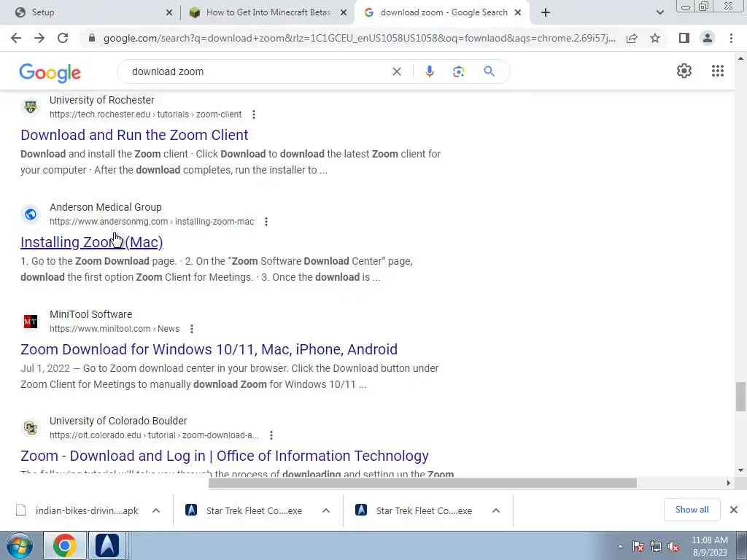
Task: Focus the Google search input field
Action: (x=260, y=71)
